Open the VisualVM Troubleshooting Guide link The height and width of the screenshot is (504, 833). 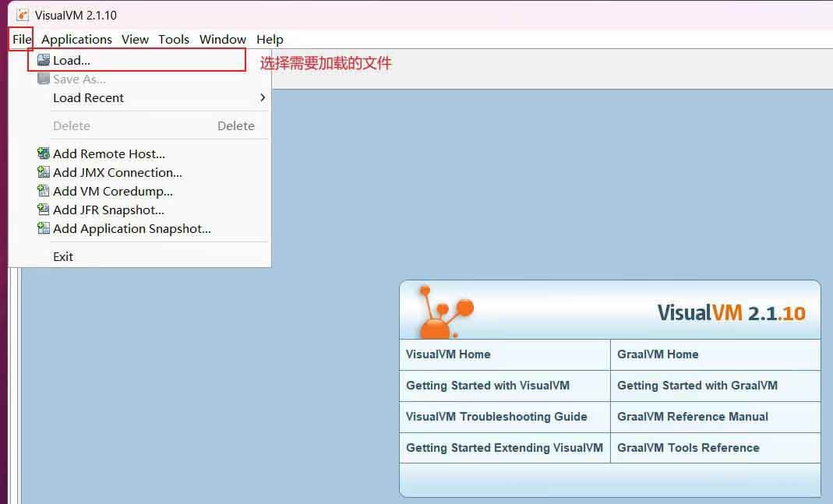[496, 417]
